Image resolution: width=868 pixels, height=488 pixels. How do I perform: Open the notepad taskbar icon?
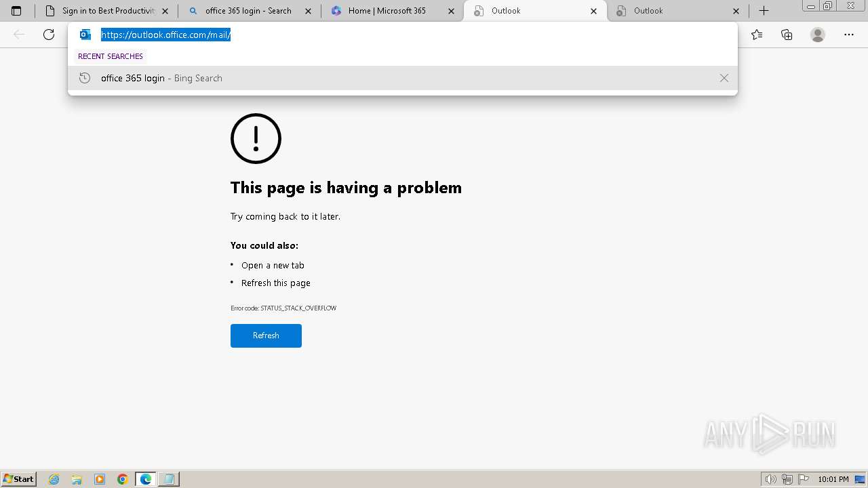point(169,479)
